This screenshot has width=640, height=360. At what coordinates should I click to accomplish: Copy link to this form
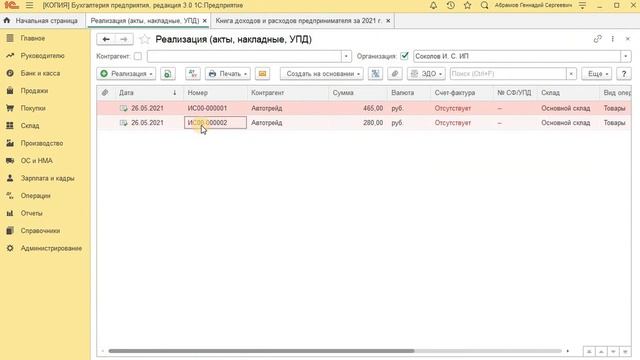coord(598,39)
